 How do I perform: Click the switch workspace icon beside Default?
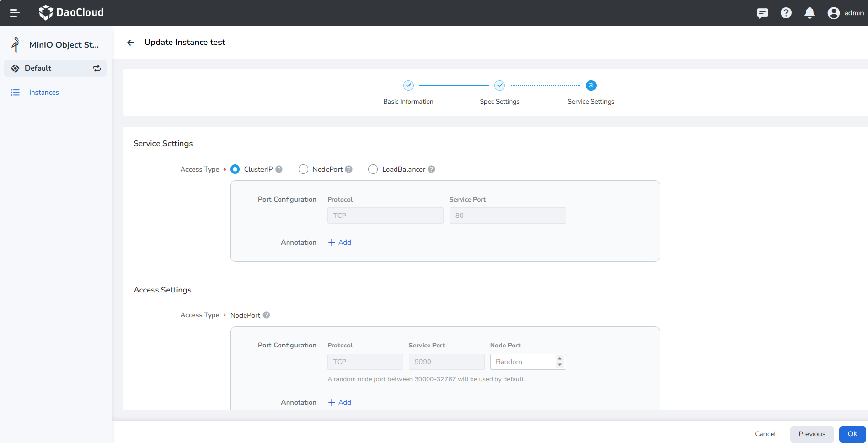tap(97, 68)
